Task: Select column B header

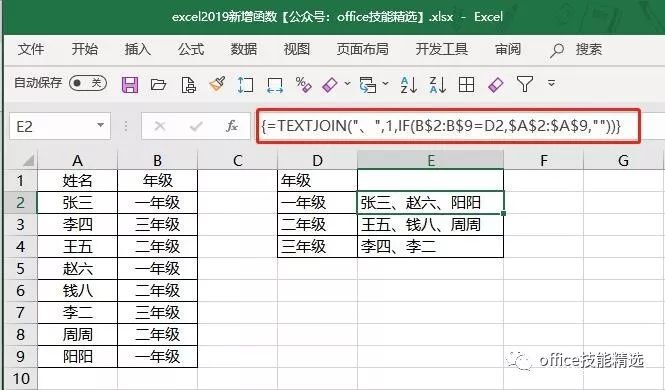Action: pos(157,161)
